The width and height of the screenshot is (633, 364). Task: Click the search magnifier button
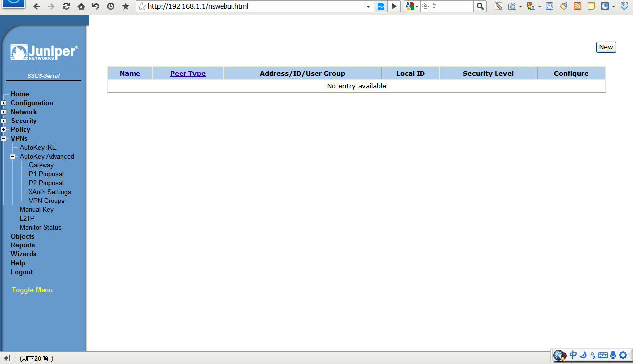click(480, 6)
